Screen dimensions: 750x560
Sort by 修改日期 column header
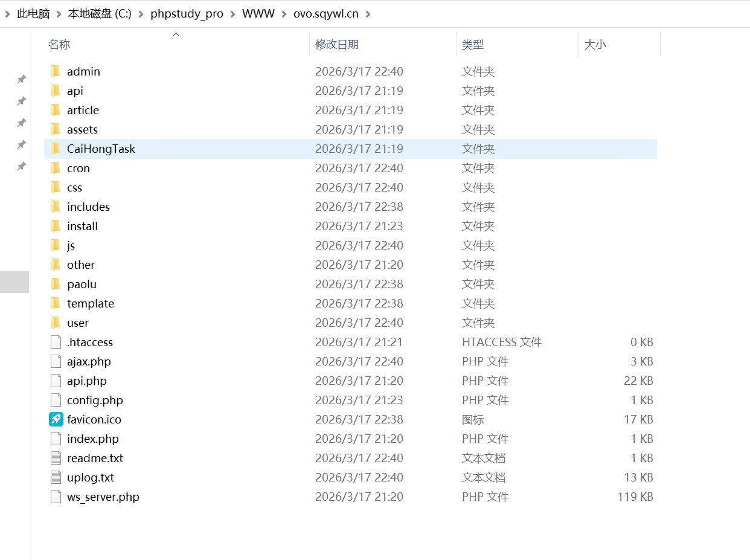337,44
